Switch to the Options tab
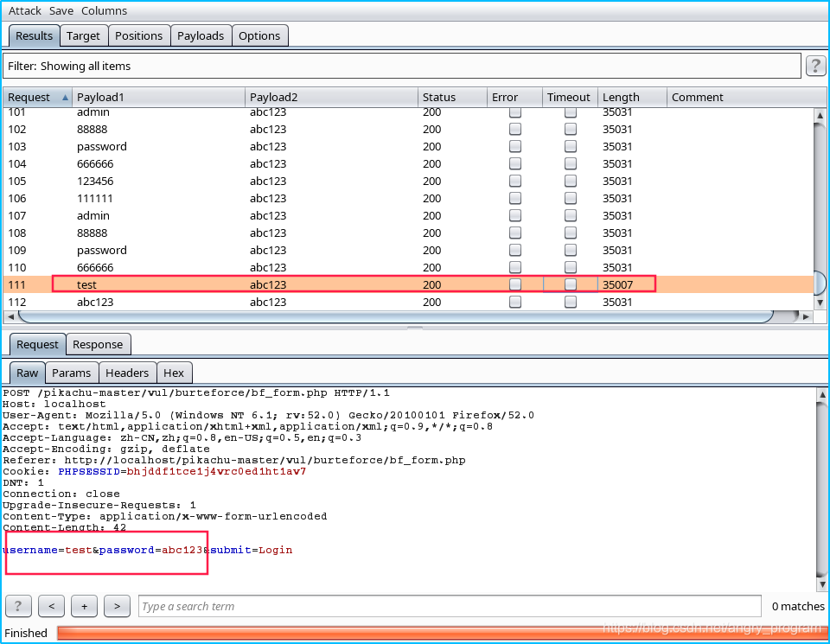 click(x=259, y=36)
